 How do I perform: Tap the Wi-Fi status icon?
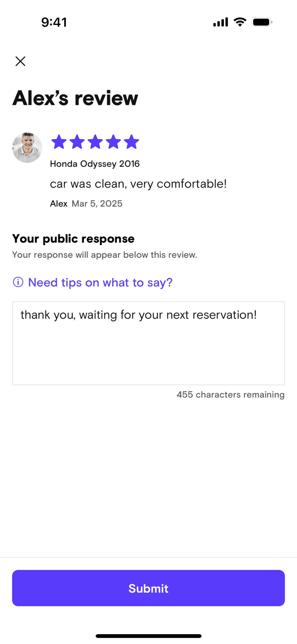pos(240,22)
